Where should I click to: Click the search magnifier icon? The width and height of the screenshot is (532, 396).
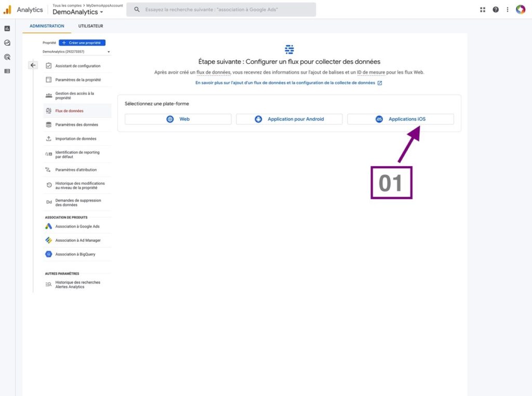point(137,9)
